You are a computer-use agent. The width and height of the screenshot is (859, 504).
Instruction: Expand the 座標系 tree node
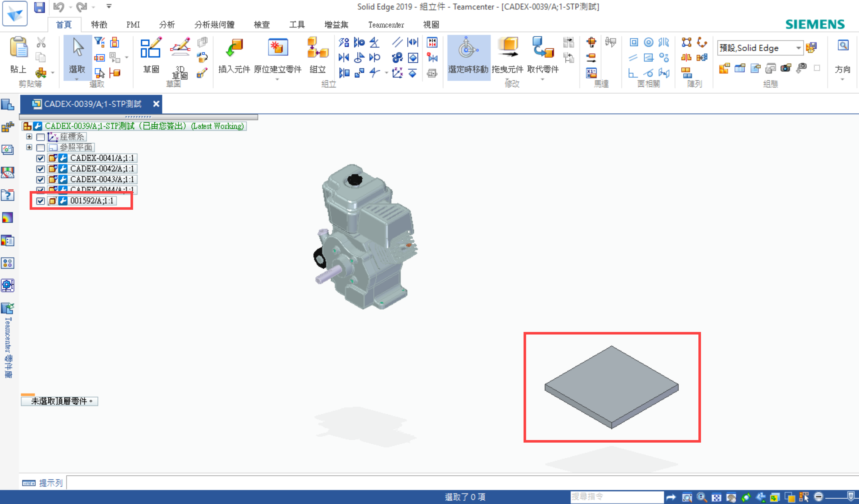click(29, 137)
